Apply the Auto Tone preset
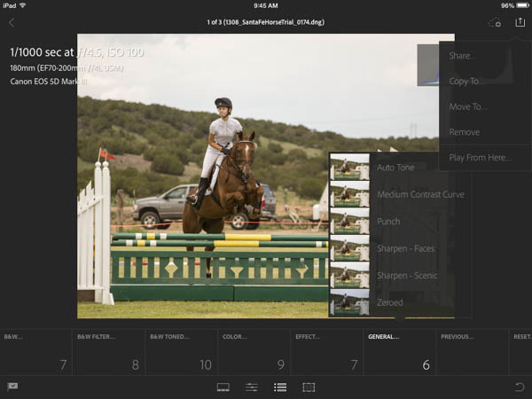532x399 pixels. (x=395, y=168)
